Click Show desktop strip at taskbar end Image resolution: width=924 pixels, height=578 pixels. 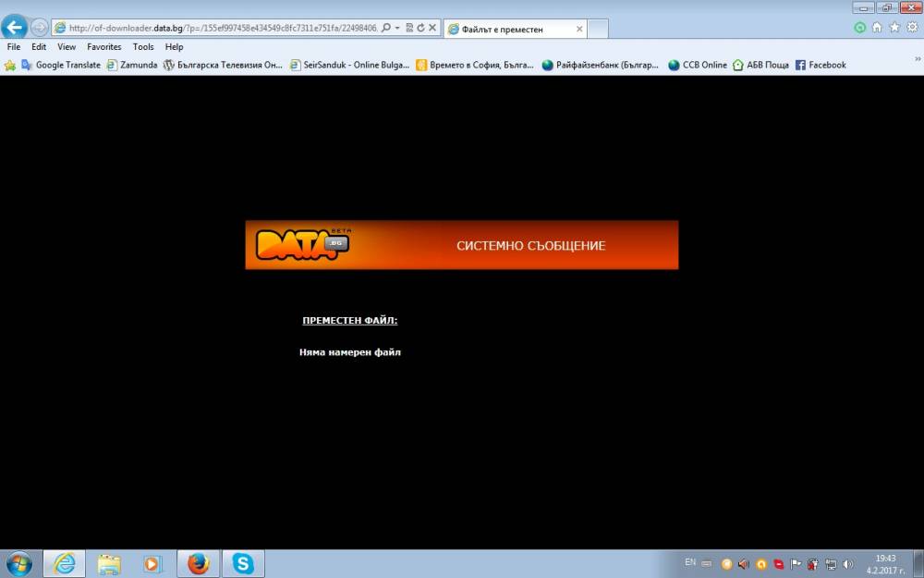pos(918,564)
